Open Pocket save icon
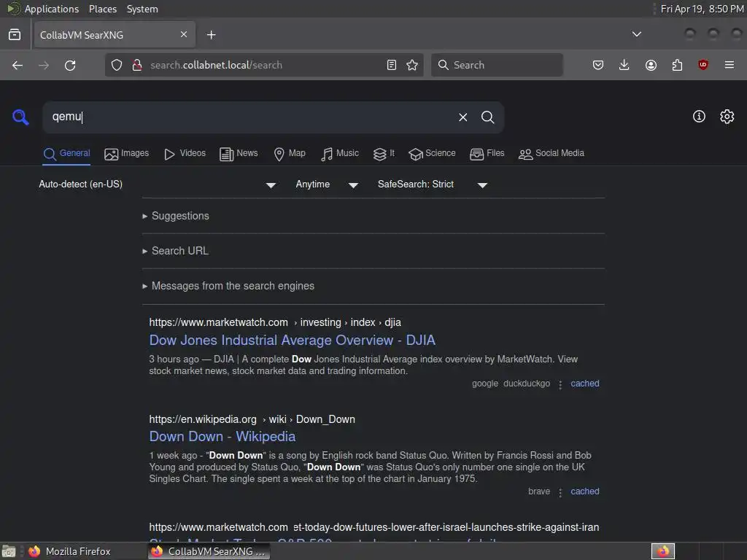The height and width of the screenshot is (560, 747). [598, 65]
